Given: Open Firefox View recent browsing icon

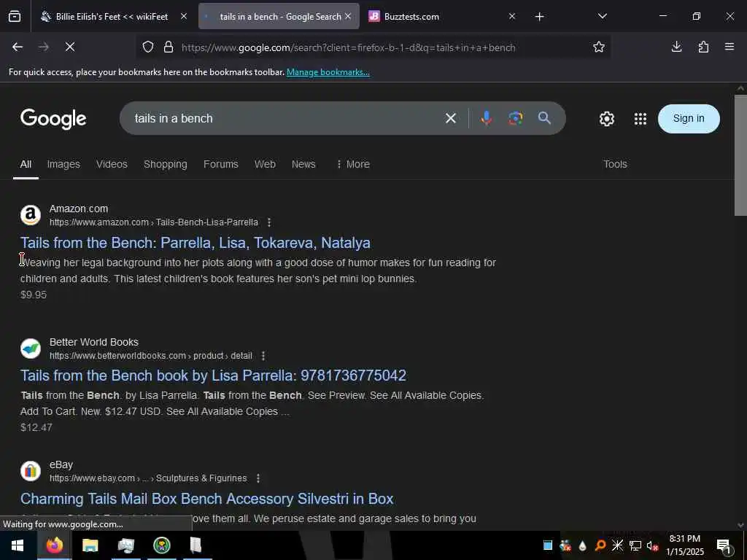Looking at the screenshot, I should tap(15, 16).
